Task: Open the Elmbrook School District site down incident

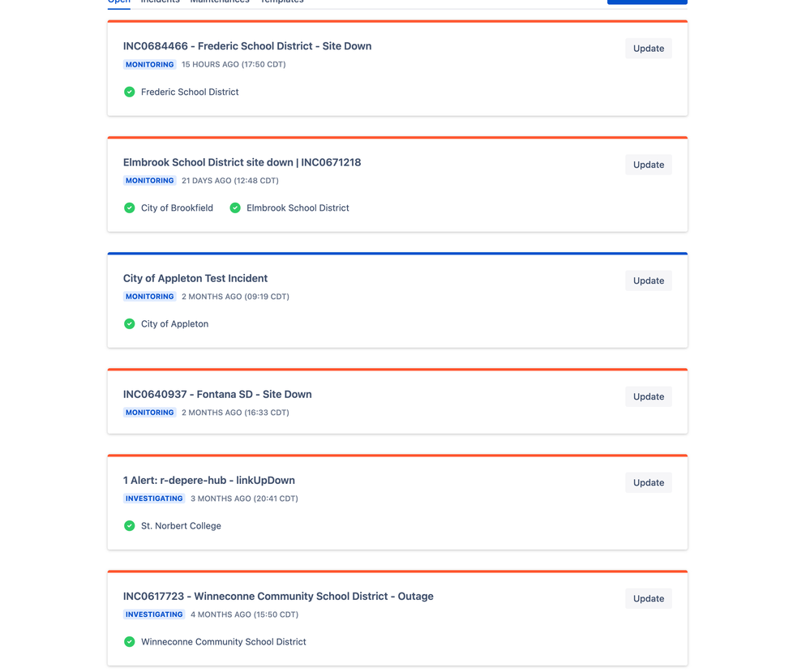Action: (242, 162)
